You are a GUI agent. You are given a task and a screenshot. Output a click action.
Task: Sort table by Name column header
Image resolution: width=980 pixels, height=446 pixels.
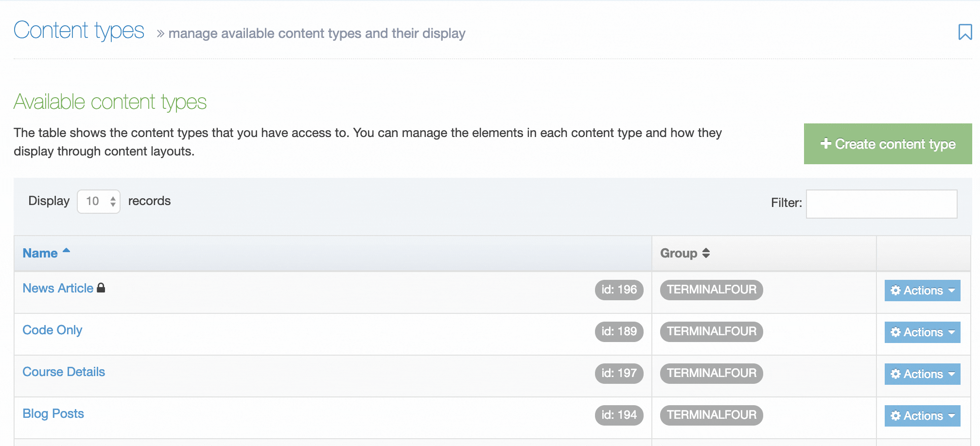[40, 253]
